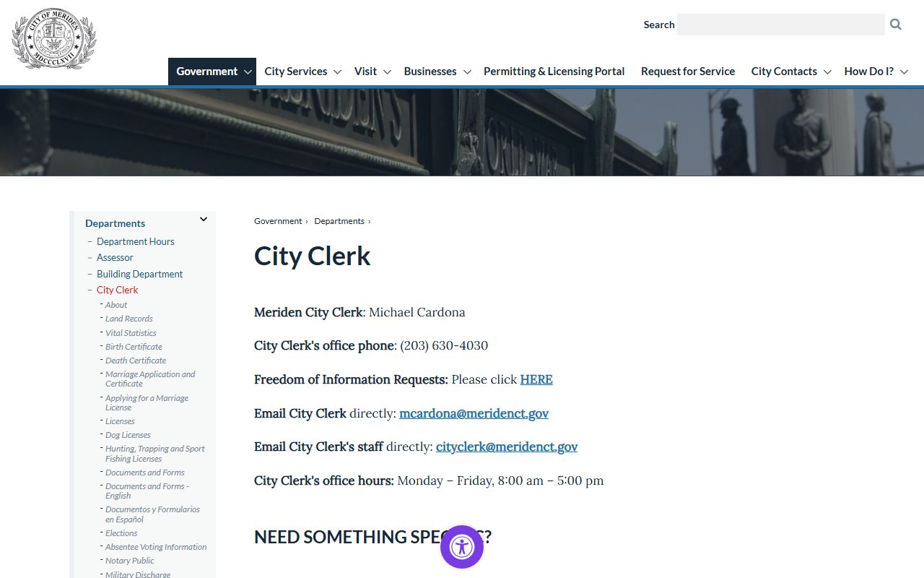This screenshot has width=924, height=578.
Task: Collapse the Departments sidebar section chevron
Action: pyautogui.click(x=204, y=219)
